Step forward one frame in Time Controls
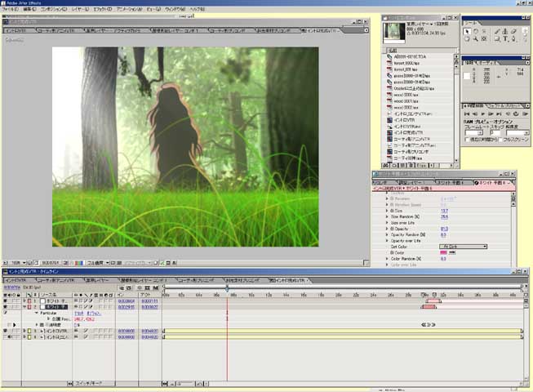533x392 pixels. [491, 114]
